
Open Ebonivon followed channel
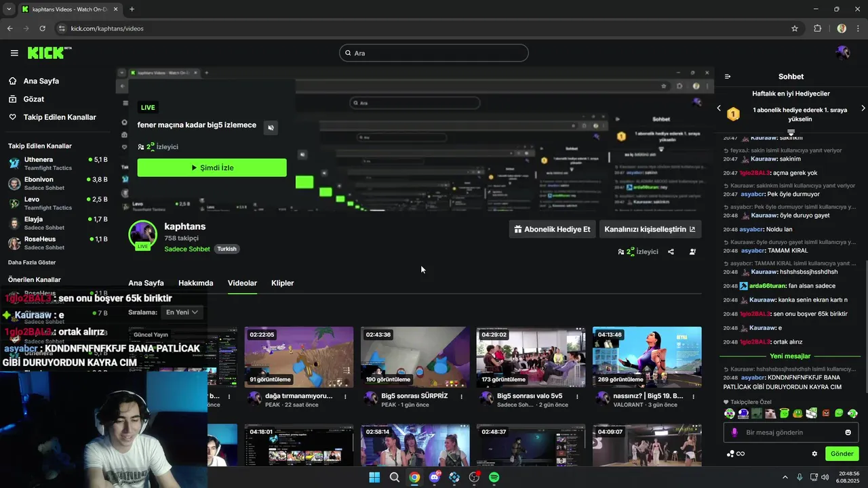pos(58,183)
